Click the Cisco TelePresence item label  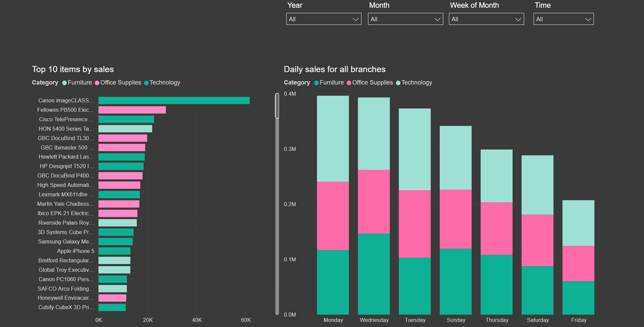tap(66, 119)
